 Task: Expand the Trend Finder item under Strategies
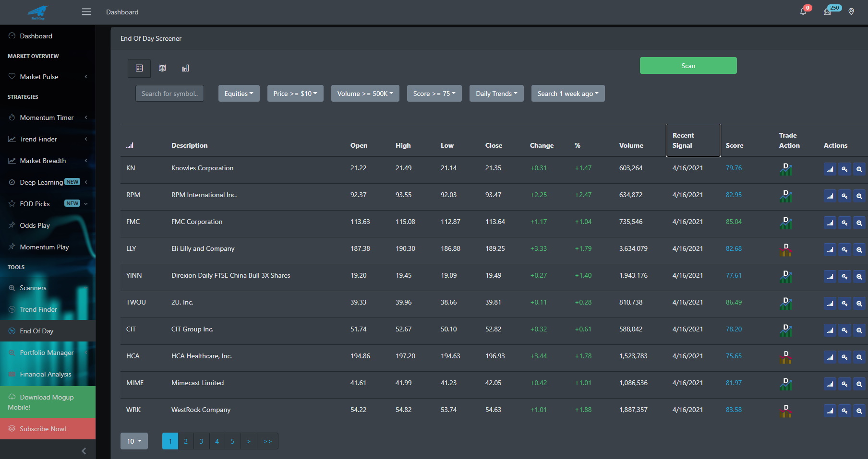coord(48,139)
